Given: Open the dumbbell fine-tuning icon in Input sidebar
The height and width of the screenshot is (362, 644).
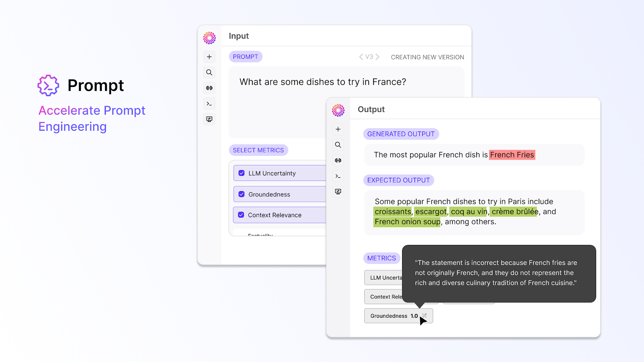Looking at the screenshot, I should coord(209,88).
